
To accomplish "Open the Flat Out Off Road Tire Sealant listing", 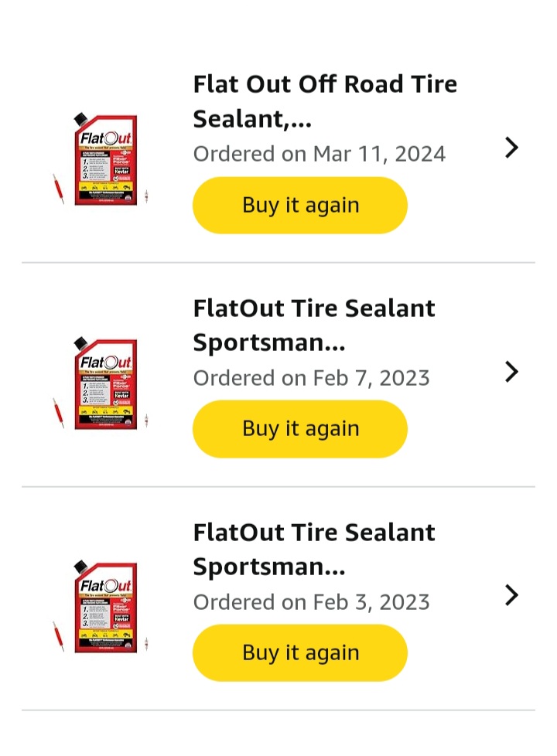I will (325, 100).
